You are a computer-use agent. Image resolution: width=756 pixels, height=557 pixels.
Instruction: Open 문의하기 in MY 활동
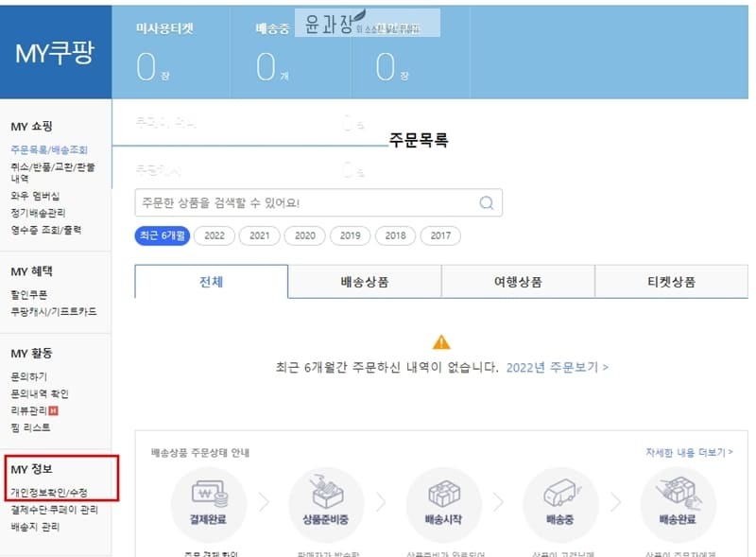tap(29, 376)
